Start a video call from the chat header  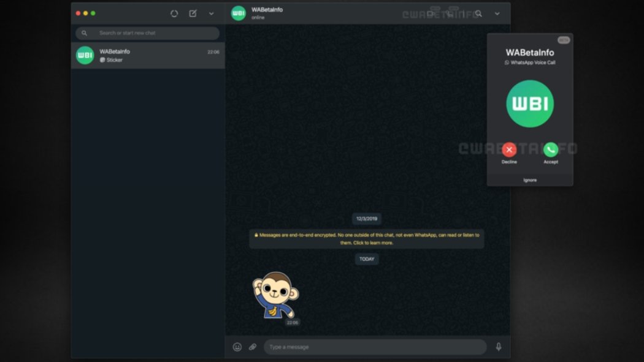[x=431, y=13]
